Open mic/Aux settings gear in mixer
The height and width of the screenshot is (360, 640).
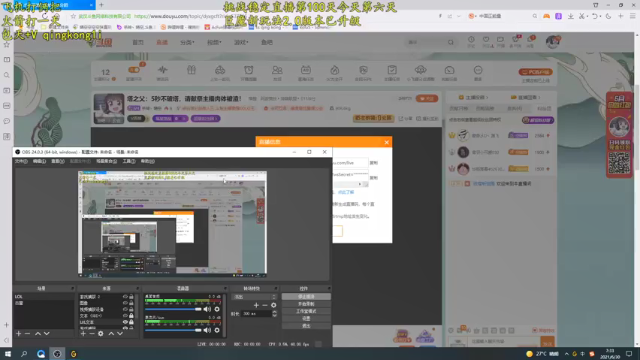(217, 330)
